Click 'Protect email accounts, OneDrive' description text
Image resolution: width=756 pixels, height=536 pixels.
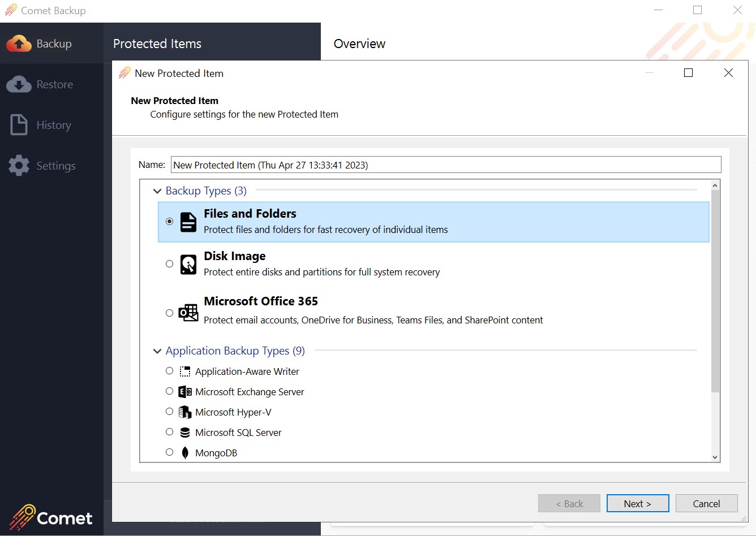click(x=373, y=320)
